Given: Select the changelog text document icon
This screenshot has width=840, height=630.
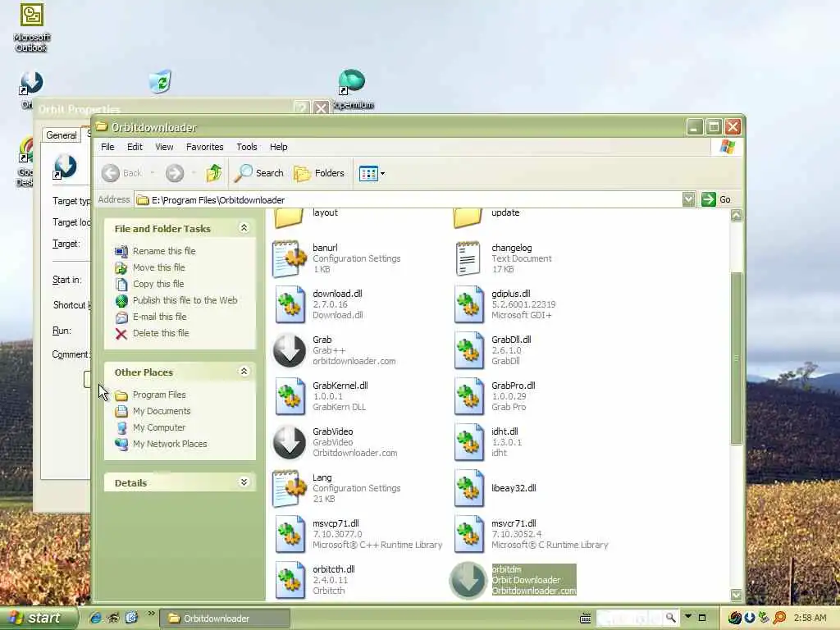Looking at the screenshot, I should click(468, 258).
